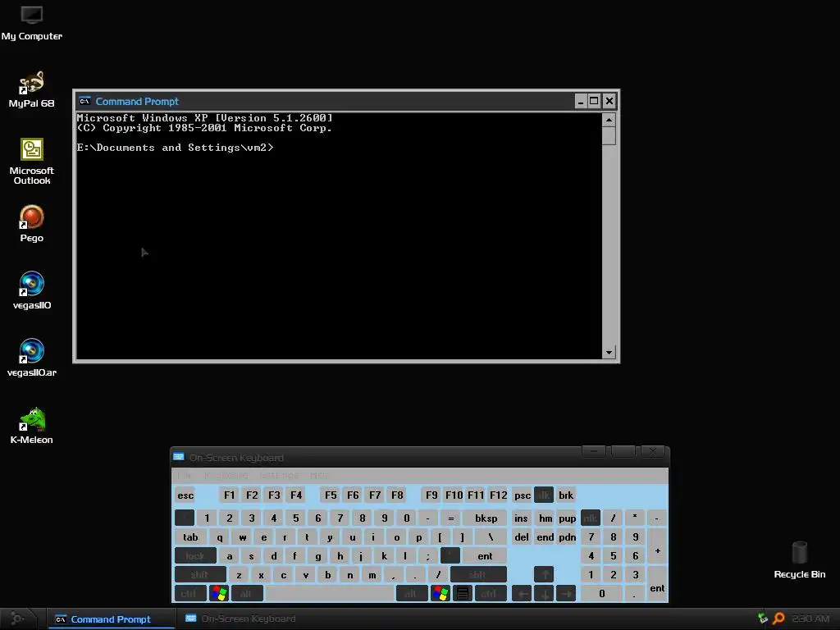Open Settings menu in On-Screen Keyboard
The height and width of the screenshot is (630, 840).
point(279,475)
